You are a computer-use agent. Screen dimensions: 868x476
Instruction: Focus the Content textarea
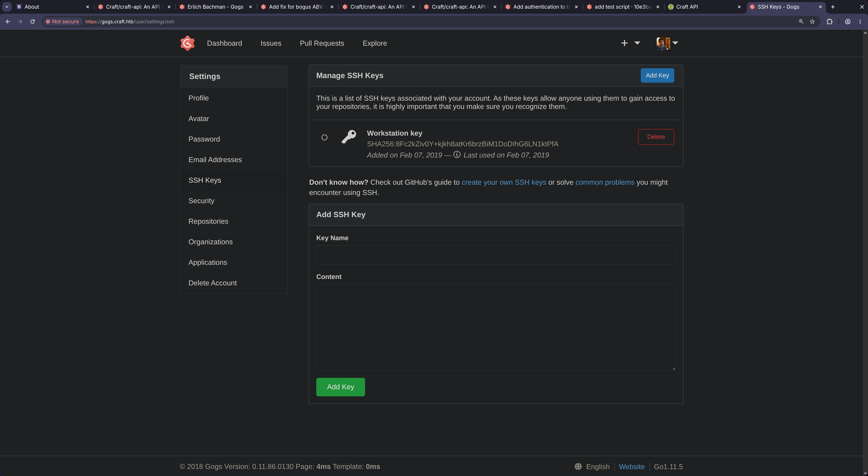496,327
